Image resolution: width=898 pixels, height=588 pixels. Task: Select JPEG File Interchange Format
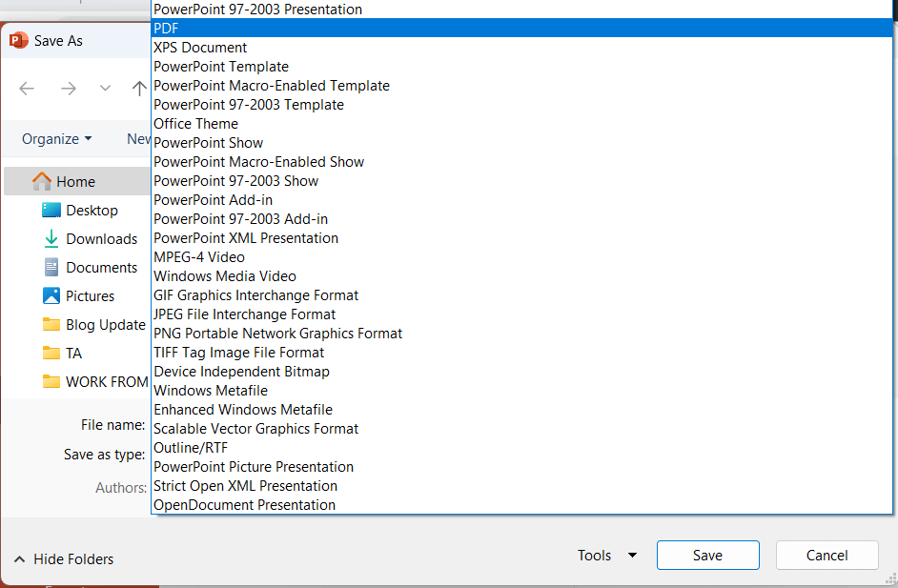[x=521, y=314]
